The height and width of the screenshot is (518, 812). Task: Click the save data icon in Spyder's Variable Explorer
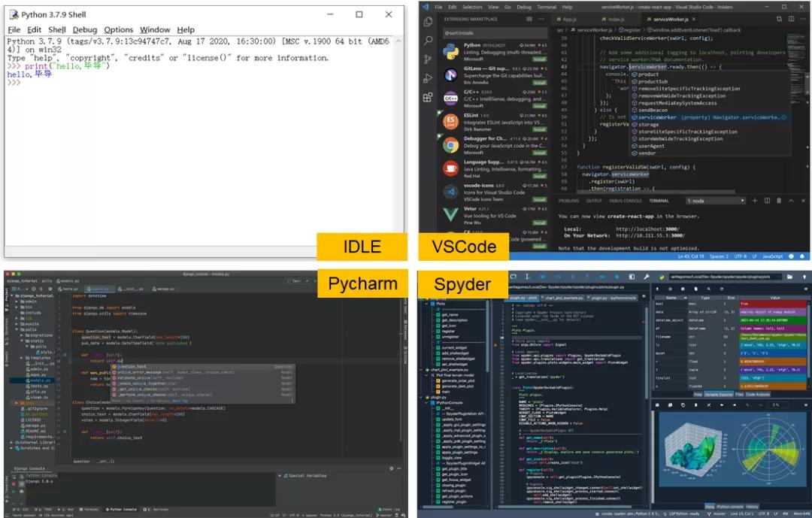click(670, 289)
